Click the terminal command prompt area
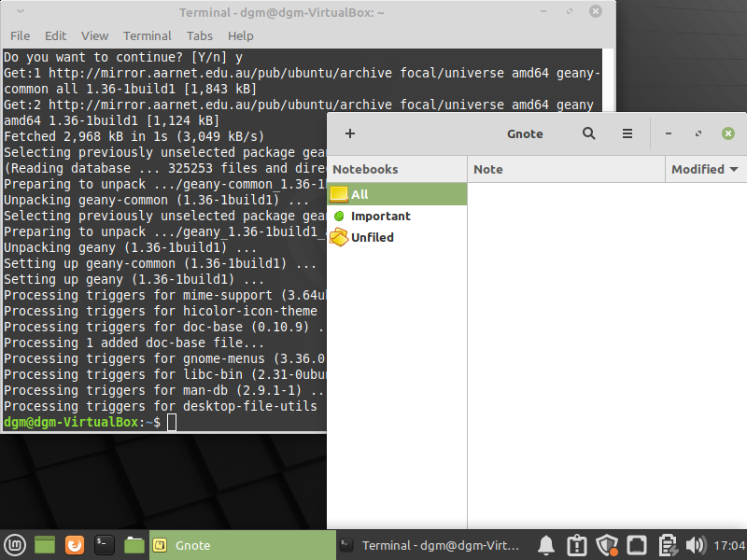Viewport: 747px width, 560px height. [x=172, y=422]
